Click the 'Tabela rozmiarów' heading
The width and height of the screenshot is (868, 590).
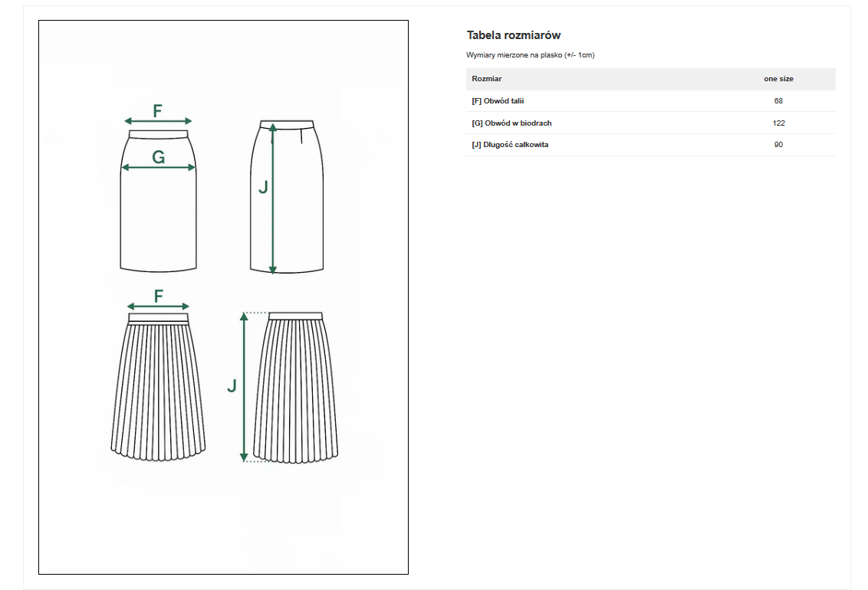(x=514, y=35)
